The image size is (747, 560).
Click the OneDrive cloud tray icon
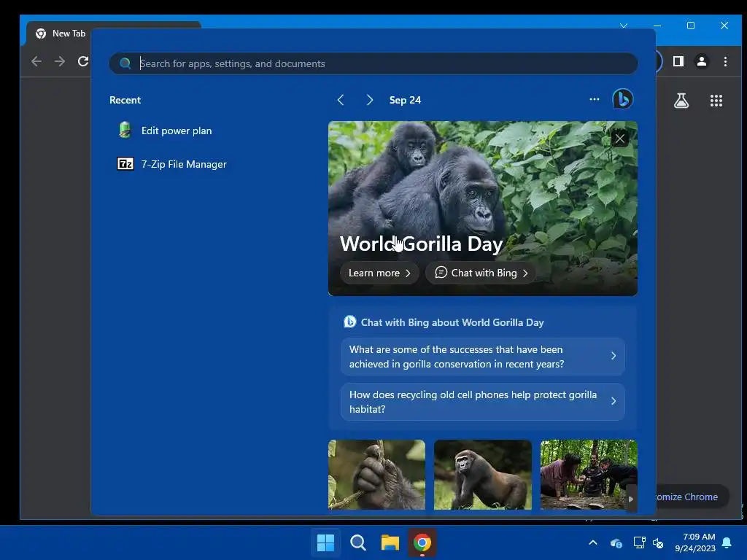tap(616, 542)
